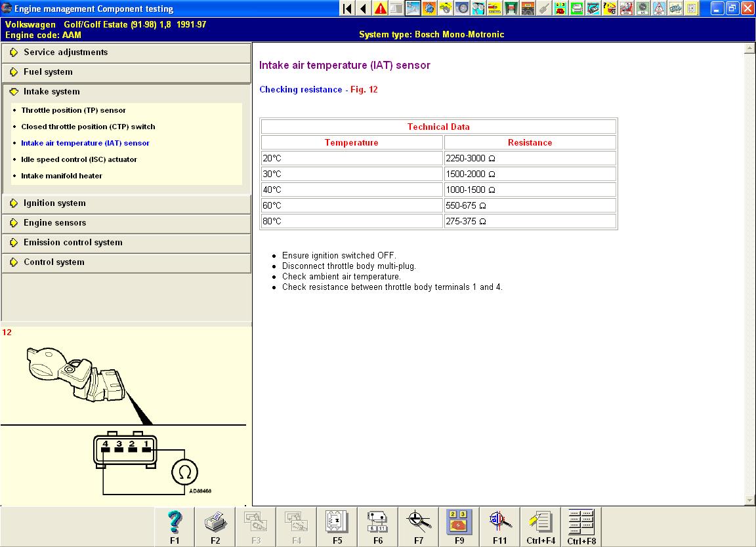Click the Ctrl+F8 table list button
Viewport: 756px width, 547px height.
coord(581,526)
